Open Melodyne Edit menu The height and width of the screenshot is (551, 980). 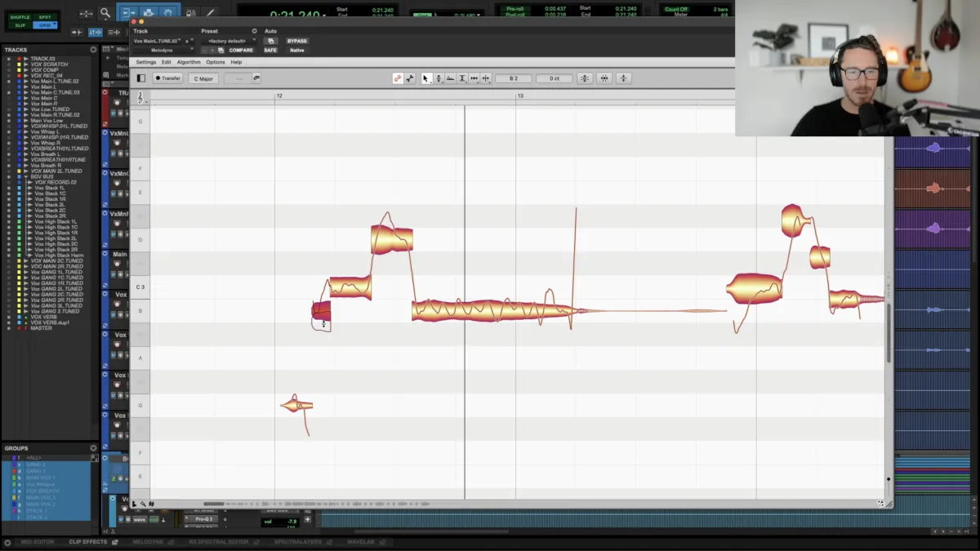coord(167,62)
